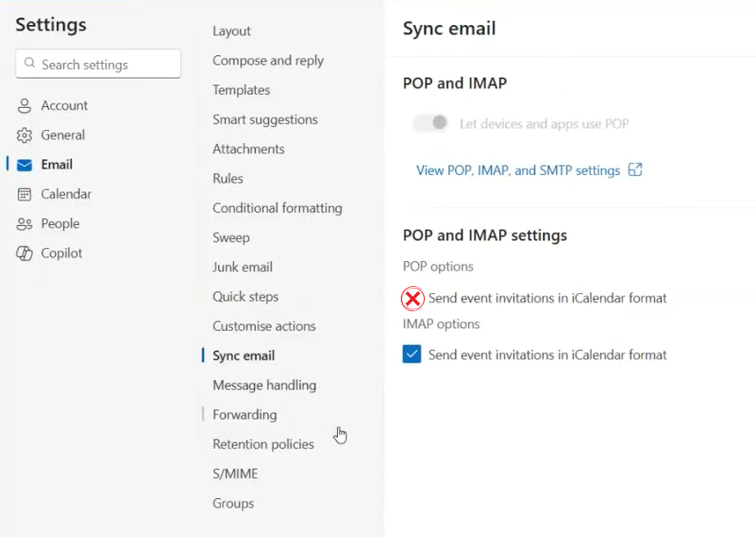
Task: Click the Calendar icon in sidebar
Action: 24,194
